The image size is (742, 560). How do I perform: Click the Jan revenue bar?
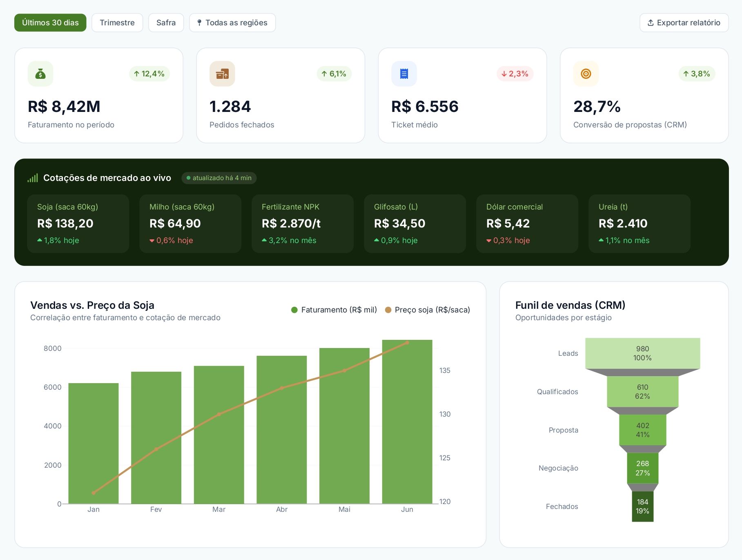(94, 444)
